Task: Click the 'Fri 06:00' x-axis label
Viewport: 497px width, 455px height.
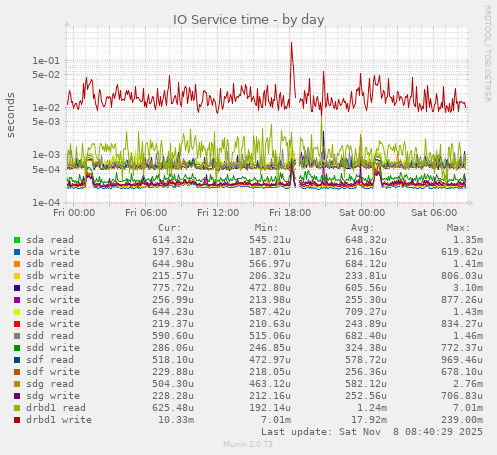Action: [146, 213]
